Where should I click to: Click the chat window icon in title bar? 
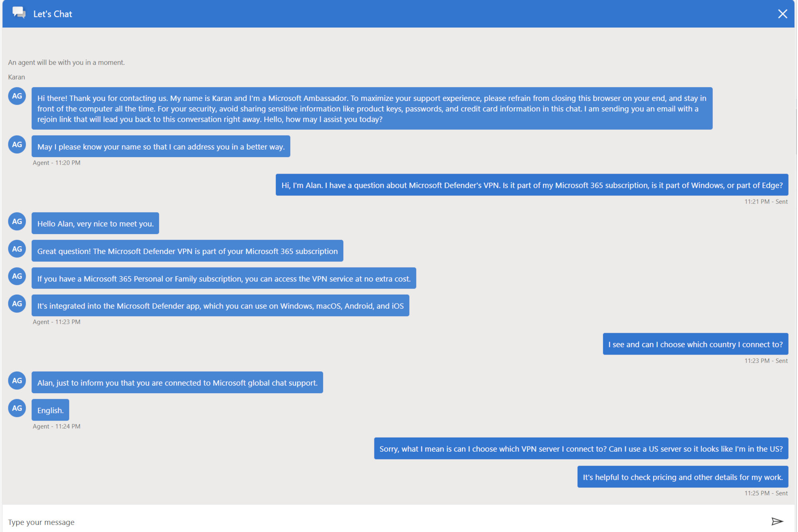18,13
